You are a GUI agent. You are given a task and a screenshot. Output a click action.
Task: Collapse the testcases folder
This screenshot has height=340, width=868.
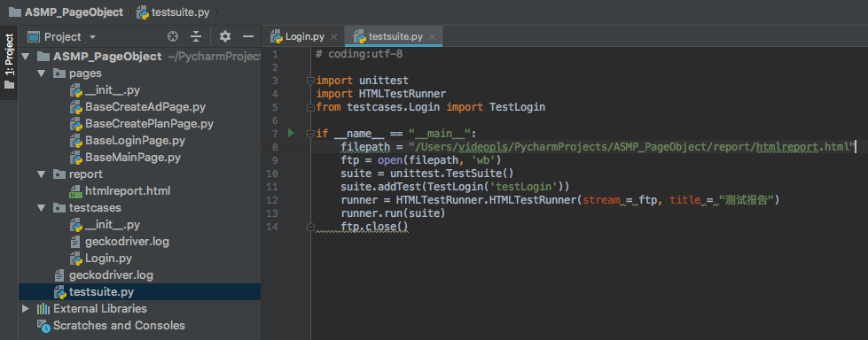click(41, 208)
